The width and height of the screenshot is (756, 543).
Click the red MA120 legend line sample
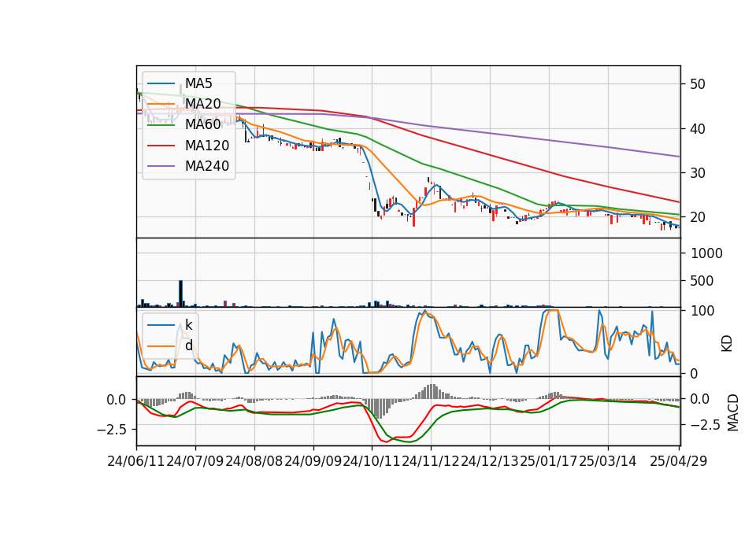pos(161,145)
